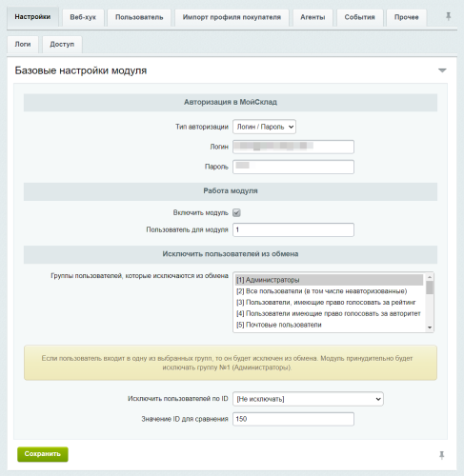Open the Тип авторизации dropdown
Viewport: 464px width, 476px height.
click(264, 127)
